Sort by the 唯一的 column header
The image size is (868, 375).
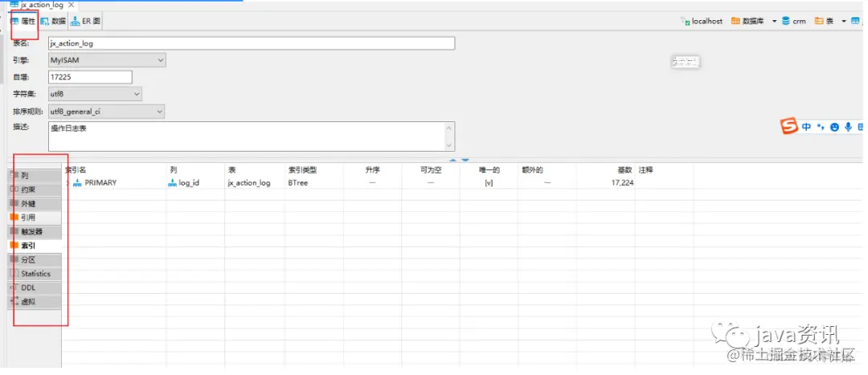[489, 169]
